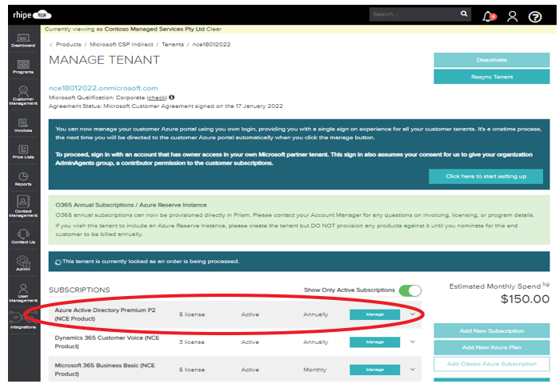Click the rhipe logo
Image resolution: width=559 pixels, height=392 pixels.
(32, 15)
